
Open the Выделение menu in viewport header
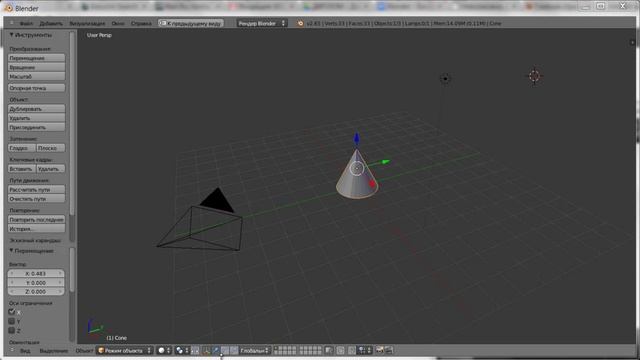point(53,351)
